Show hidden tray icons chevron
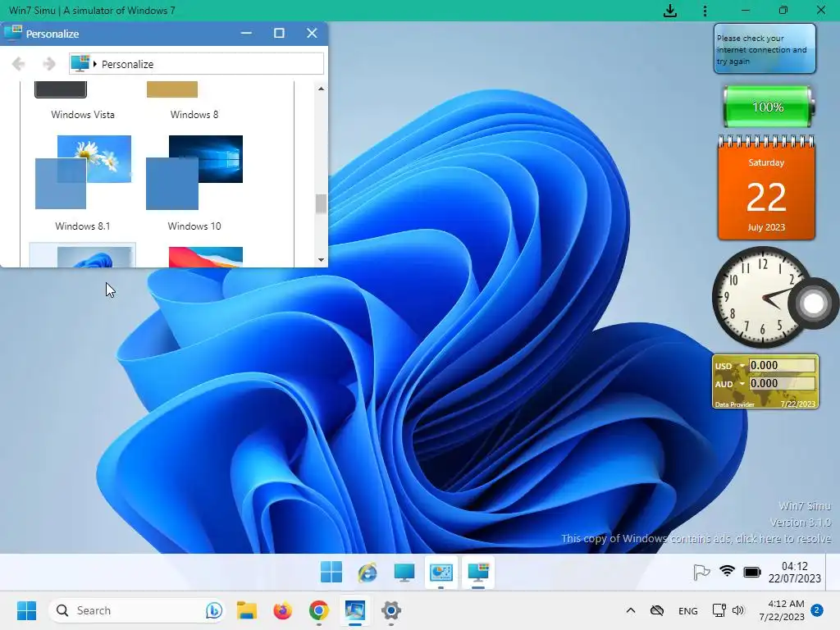 631,610
